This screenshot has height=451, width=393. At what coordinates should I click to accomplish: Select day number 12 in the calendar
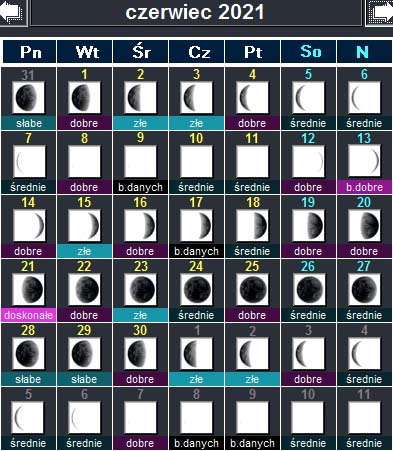[308, 138]
